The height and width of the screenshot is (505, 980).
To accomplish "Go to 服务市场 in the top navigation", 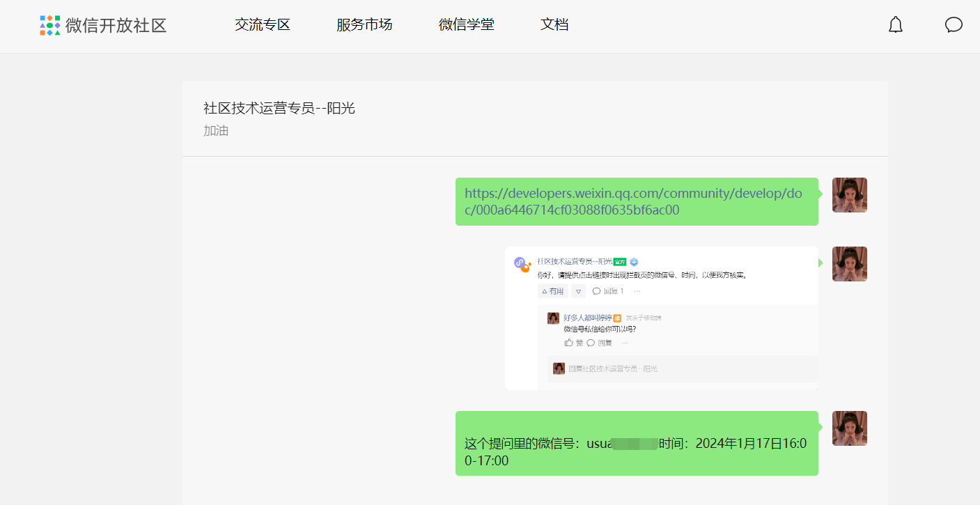I will (x=364, y=25).
